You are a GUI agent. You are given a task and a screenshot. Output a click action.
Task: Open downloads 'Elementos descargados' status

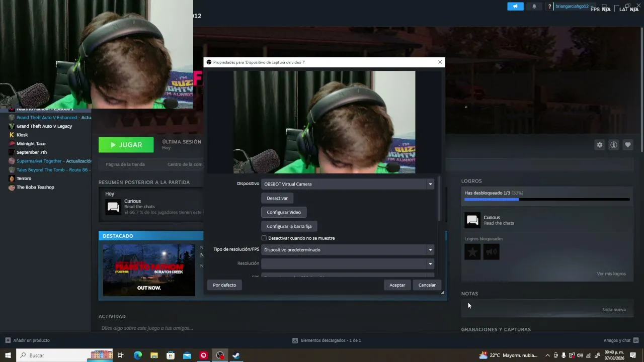coord(327,340)
